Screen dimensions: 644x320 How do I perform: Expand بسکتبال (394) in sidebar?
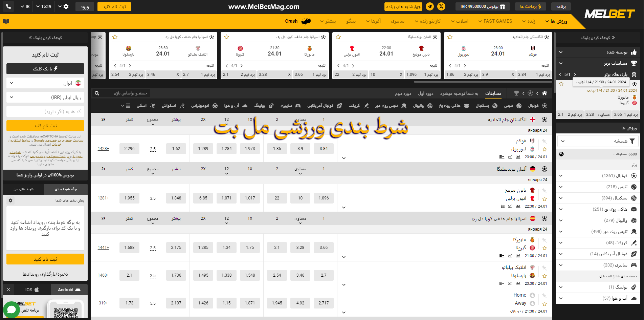tap(561, 198)
